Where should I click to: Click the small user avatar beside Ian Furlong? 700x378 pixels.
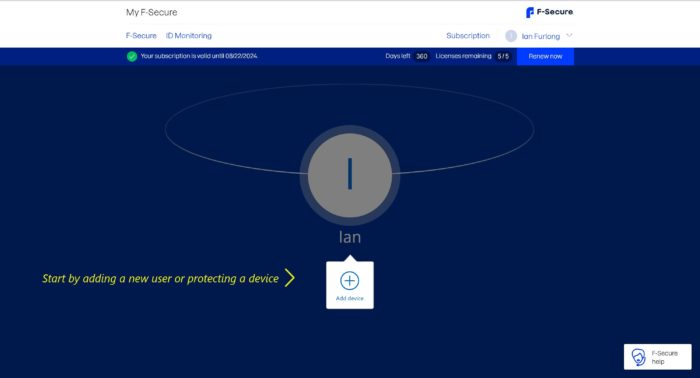(x=511, y=36)
